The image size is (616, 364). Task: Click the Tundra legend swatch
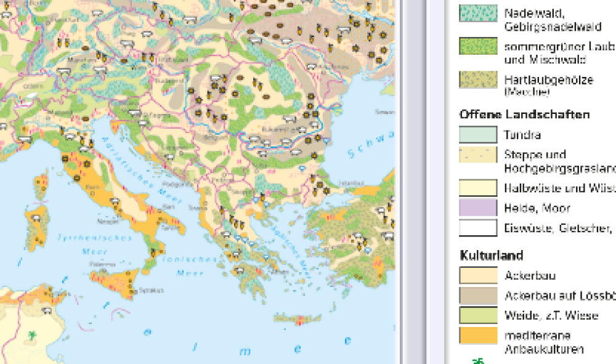[478, 135]
